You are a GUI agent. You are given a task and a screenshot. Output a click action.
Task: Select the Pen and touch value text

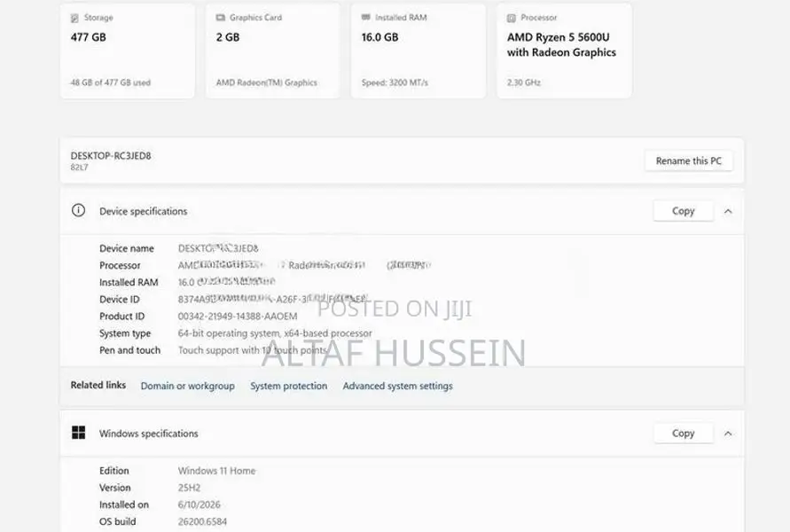pos(253,350)
